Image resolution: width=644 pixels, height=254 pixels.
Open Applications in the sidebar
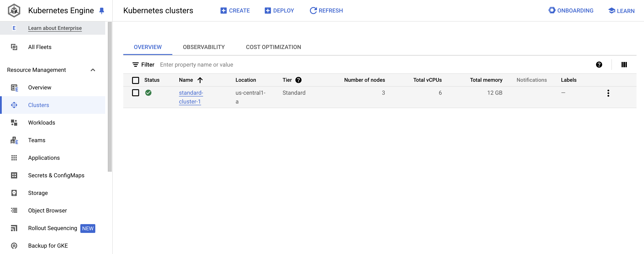[x=53, y=158]
